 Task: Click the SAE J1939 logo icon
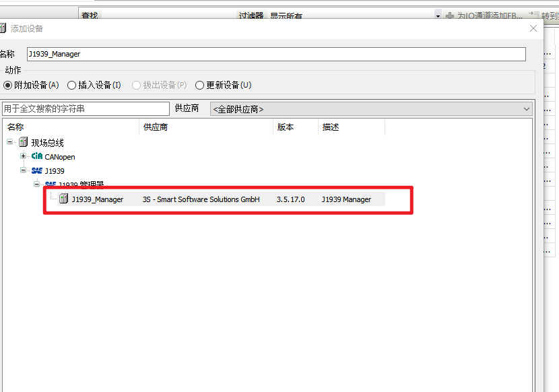coord(37,171)
